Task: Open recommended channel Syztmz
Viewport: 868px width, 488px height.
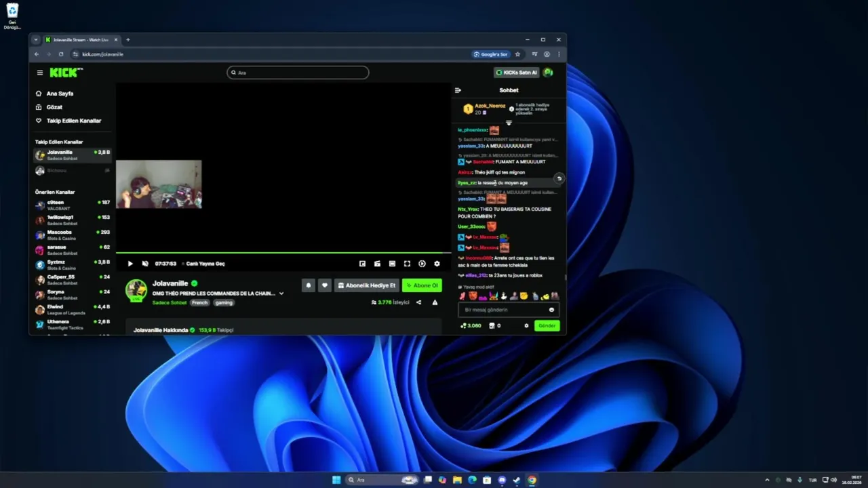Action: [73, 264]
